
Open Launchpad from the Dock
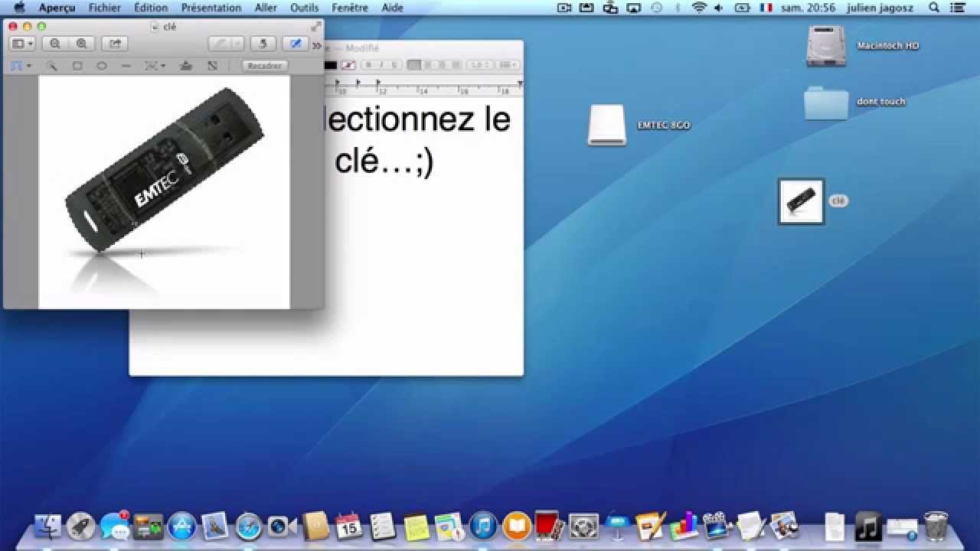coord(81,526)
